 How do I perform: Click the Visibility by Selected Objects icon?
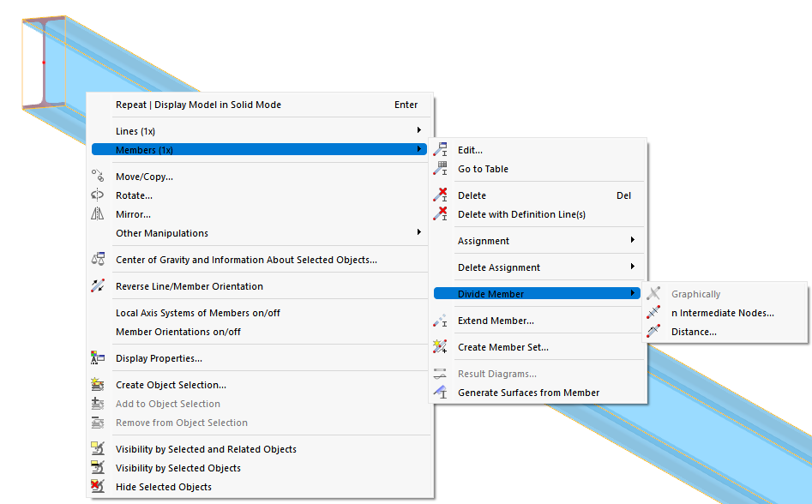tap(98, 467)
